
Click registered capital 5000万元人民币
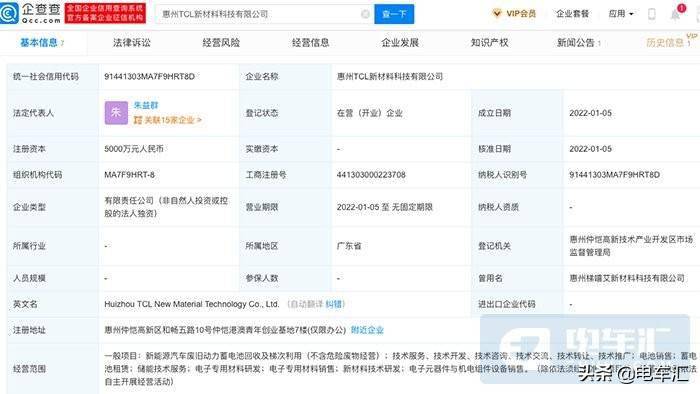(x=134, y=149)
